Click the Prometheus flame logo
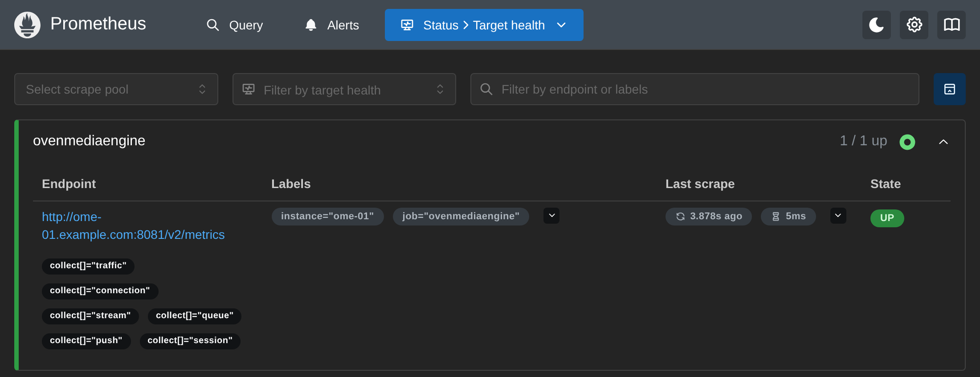The height and width of the screenshot is (377, 980). pyautogui.click(x=27, y=25)
